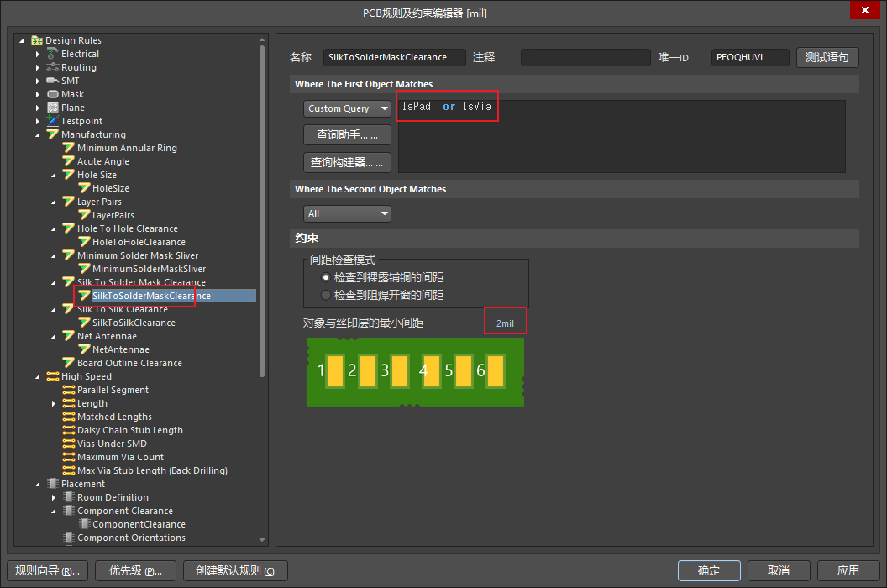Click the 取消 button

coord(779,570)
